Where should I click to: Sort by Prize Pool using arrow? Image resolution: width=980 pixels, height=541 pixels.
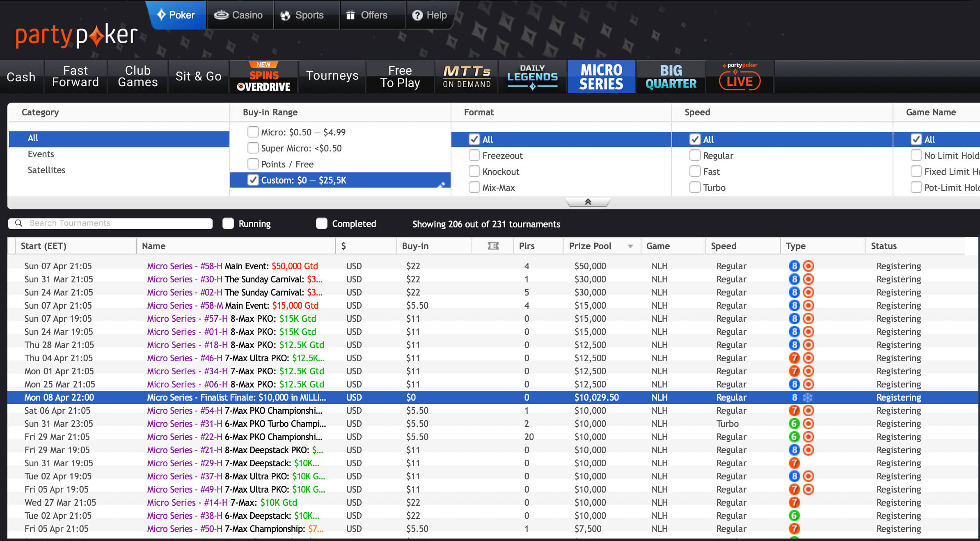click(x=630, y=246)
